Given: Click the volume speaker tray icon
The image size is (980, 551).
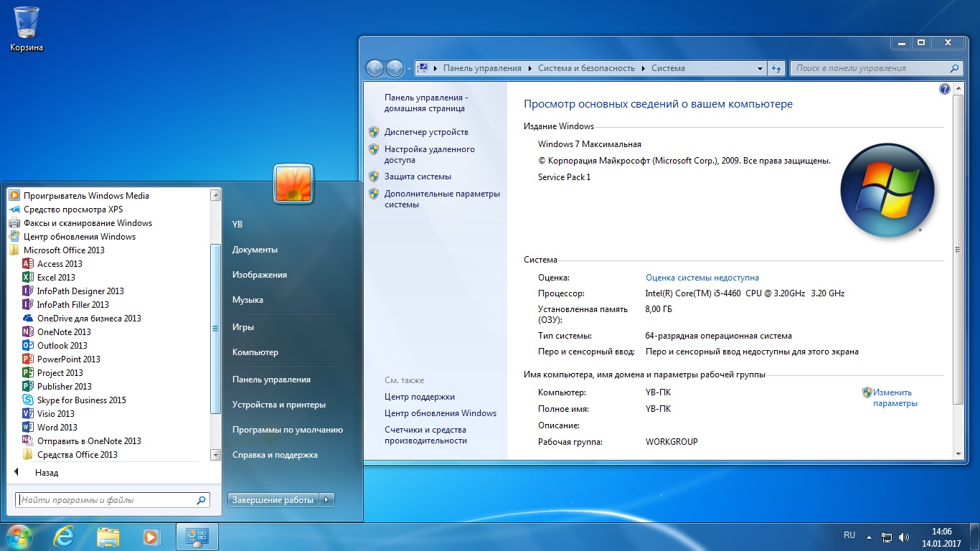Looking at the screenshot, I should (904, 537).
